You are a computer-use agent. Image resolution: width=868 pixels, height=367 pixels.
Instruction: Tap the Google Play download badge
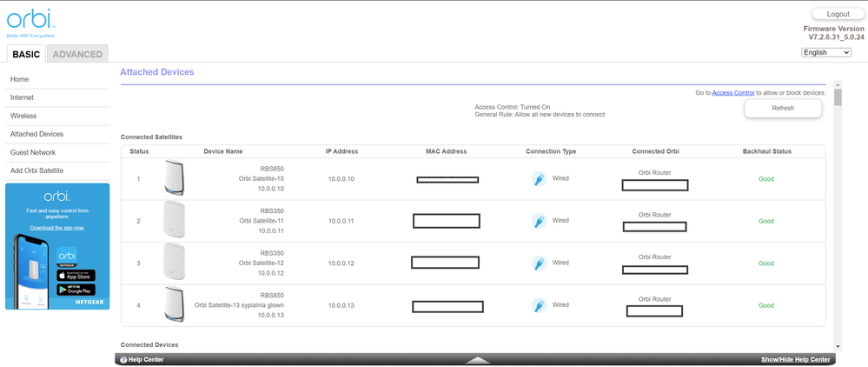76,290
